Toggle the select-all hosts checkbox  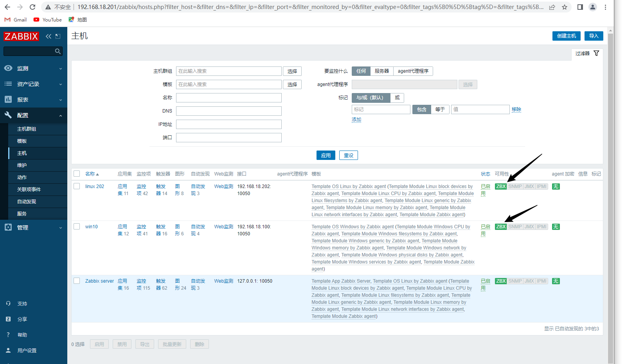77,174
